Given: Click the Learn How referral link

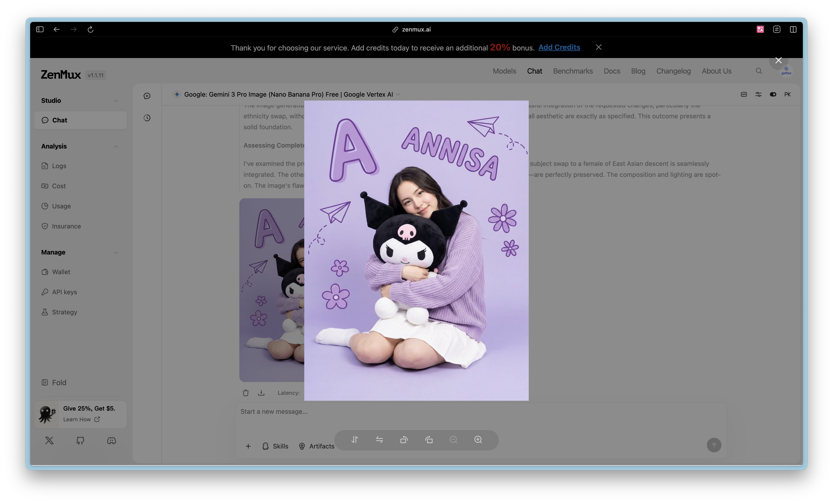Looking at the screenshot, I should pyautogui.click(x=81, y=419).
